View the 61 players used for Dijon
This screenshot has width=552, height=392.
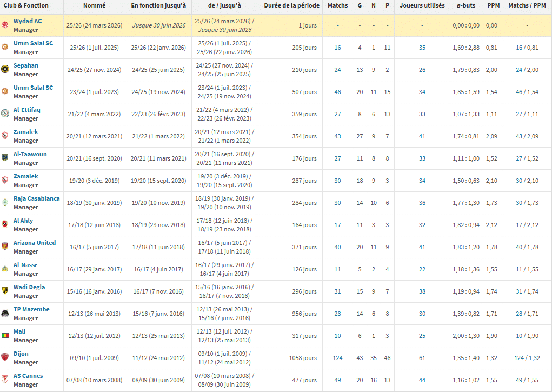(422, 358)
